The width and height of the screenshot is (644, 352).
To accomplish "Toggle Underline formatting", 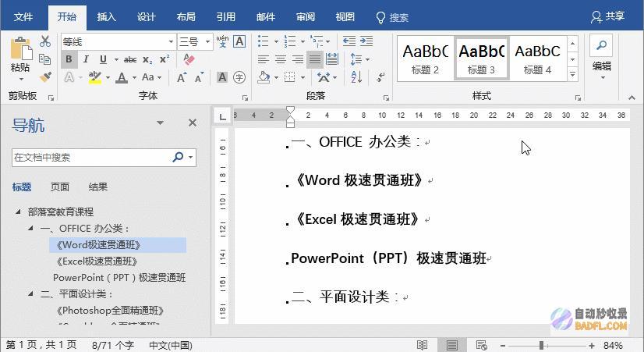I will pyautogui.click(x=103, y=59).
